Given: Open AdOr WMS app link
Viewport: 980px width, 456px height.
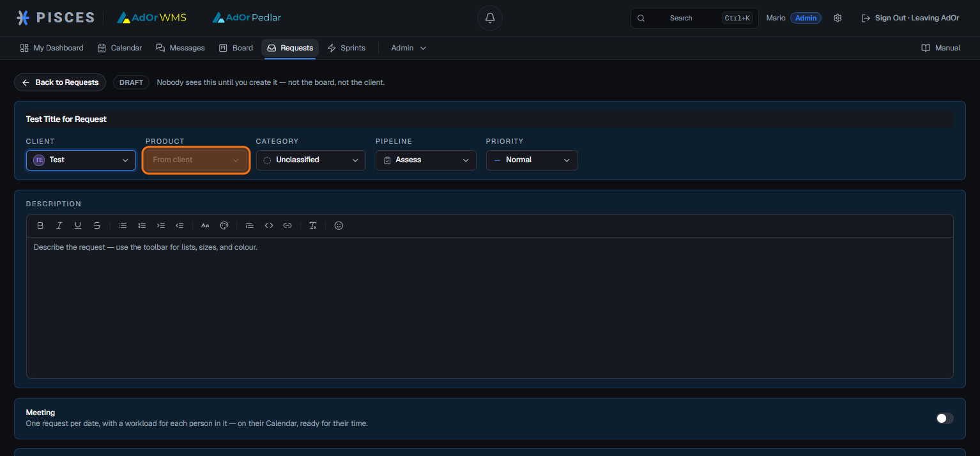Looking at the screenshot, I should tap(151, 18).
